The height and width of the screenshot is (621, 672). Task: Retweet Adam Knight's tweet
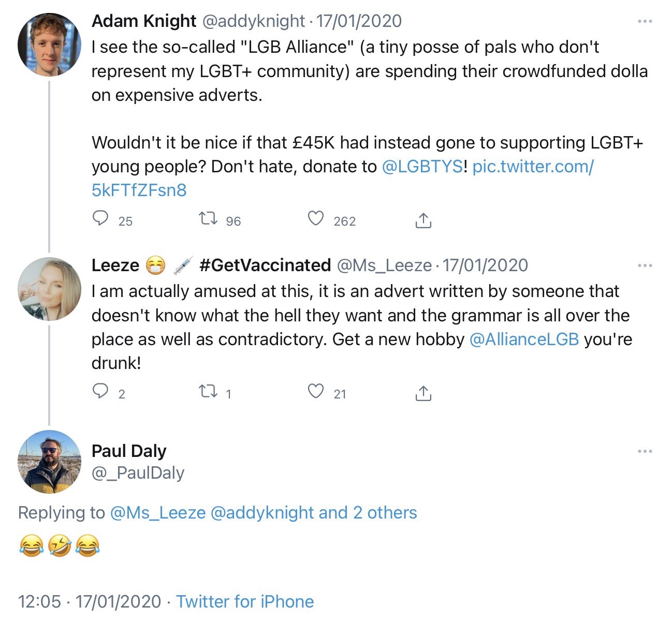point(208,219)
